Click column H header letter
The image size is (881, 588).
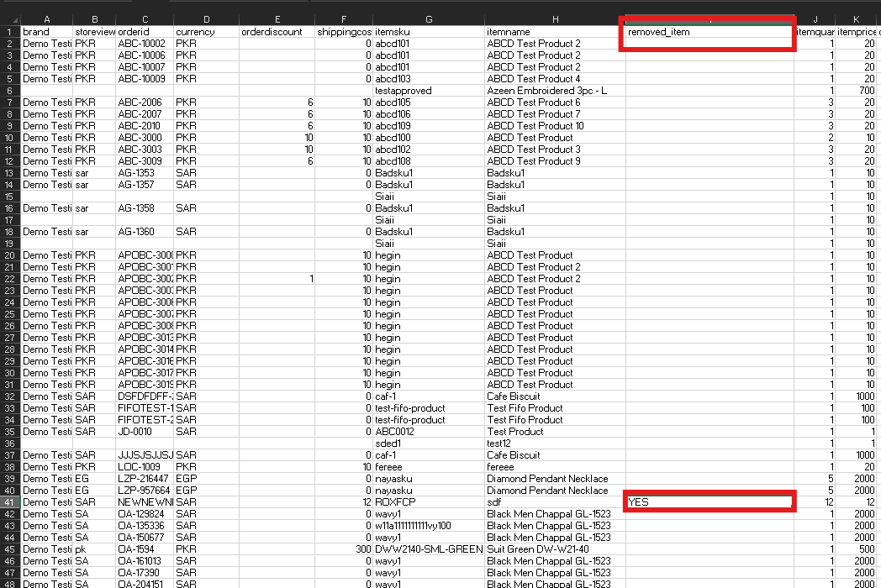pyautogui.click(x=555, y=19)
